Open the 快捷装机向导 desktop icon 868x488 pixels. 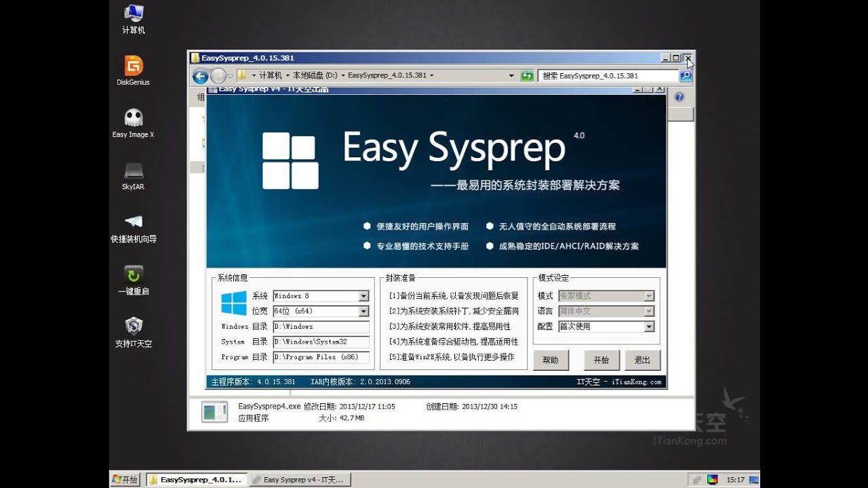pos(134,228)
